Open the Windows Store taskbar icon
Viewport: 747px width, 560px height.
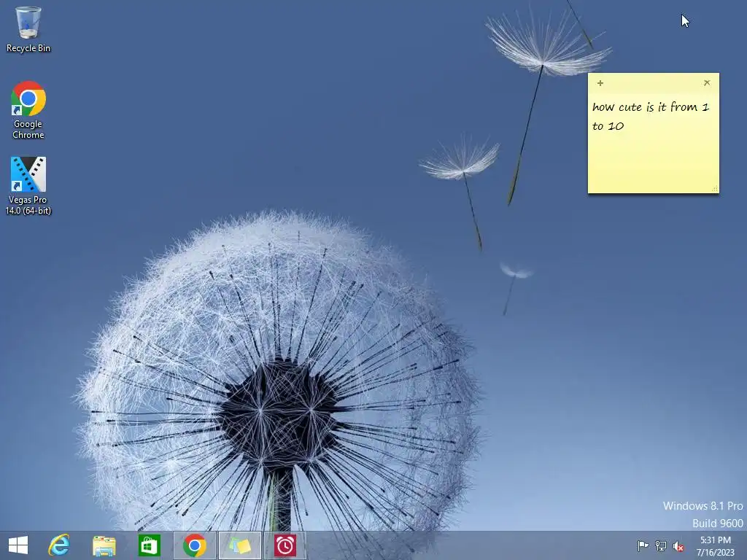click(149, 545)
